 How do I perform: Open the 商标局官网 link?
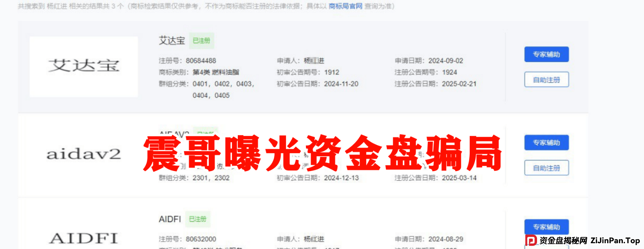tap(345, 6)
